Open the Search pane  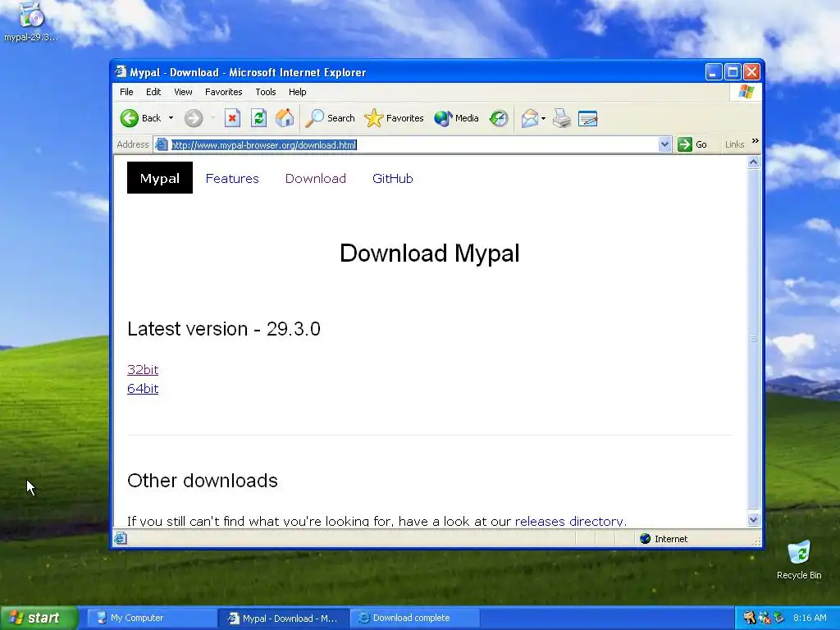point(330,118)
